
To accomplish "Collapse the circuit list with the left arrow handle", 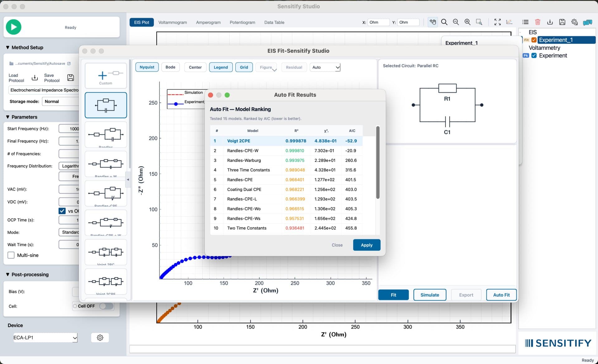I will click(x=128, y=179).
